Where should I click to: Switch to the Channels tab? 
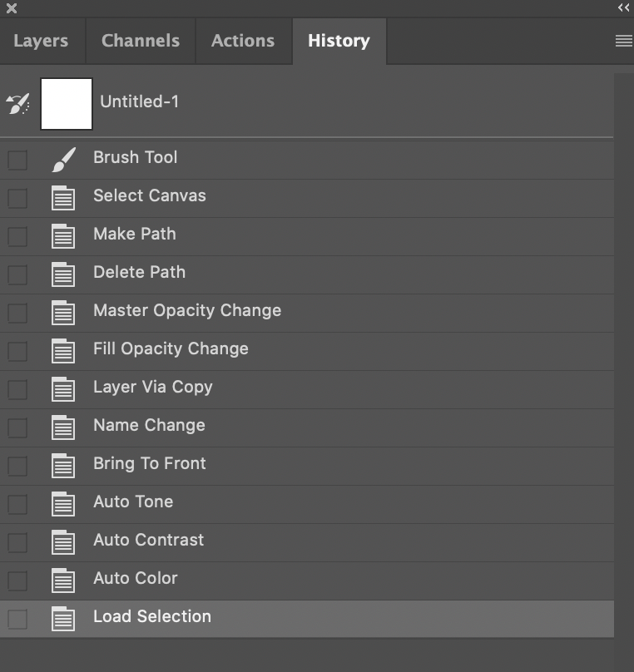click(x=140, y=39)
